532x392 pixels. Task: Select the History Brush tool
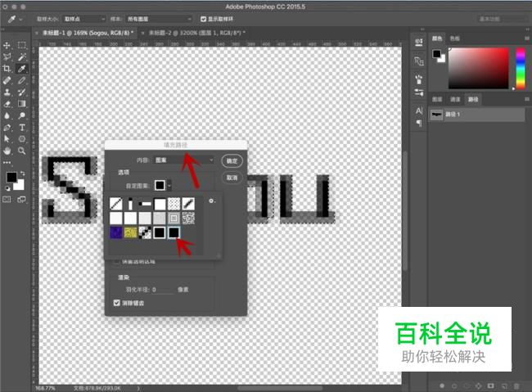coord(22,92)
